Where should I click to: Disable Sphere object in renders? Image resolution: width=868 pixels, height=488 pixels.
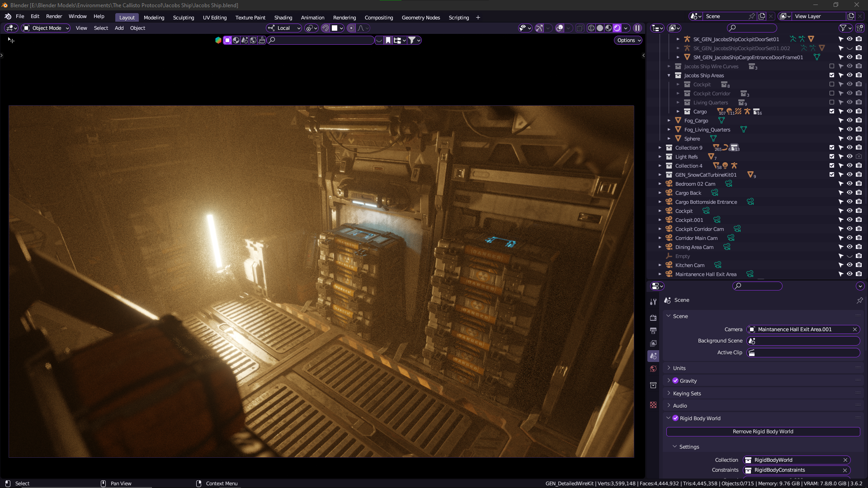[859, 139]
